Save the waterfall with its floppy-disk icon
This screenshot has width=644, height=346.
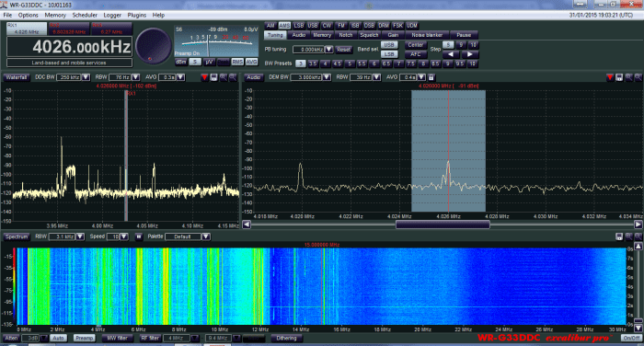pos(619,236)
